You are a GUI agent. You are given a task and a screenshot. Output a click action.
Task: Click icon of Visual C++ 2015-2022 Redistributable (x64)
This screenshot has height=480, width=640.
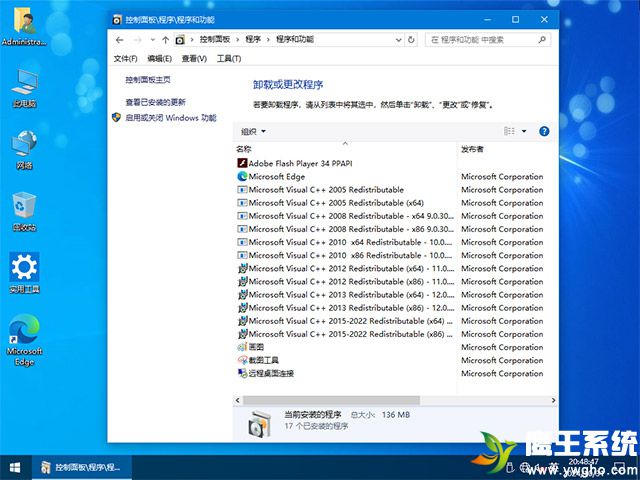[242, 321]
